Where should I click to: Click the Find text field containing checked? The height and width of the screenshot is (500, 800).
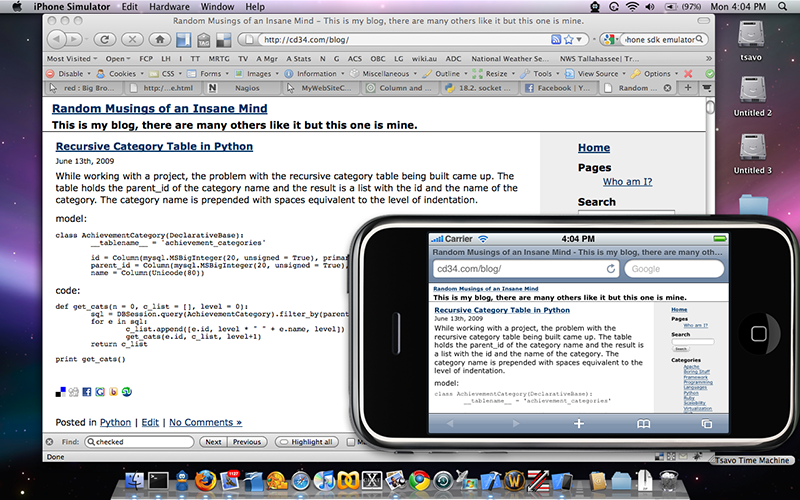140,442
